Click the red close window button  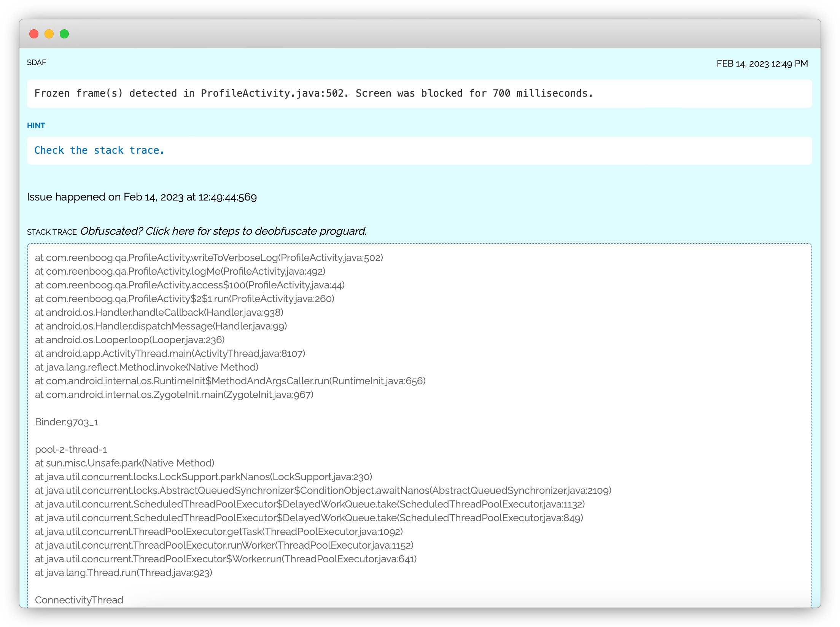tap(34, 34)
